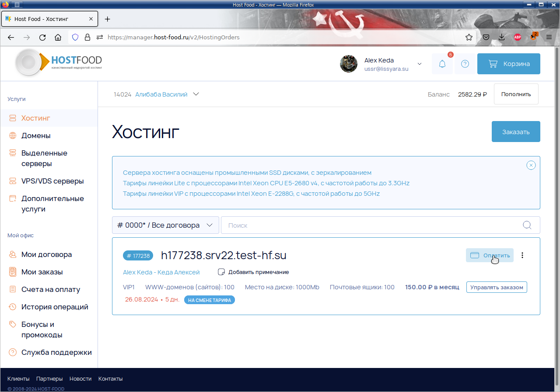Open a new tab with plus button
560x392 pixels.
pos(108,19)
